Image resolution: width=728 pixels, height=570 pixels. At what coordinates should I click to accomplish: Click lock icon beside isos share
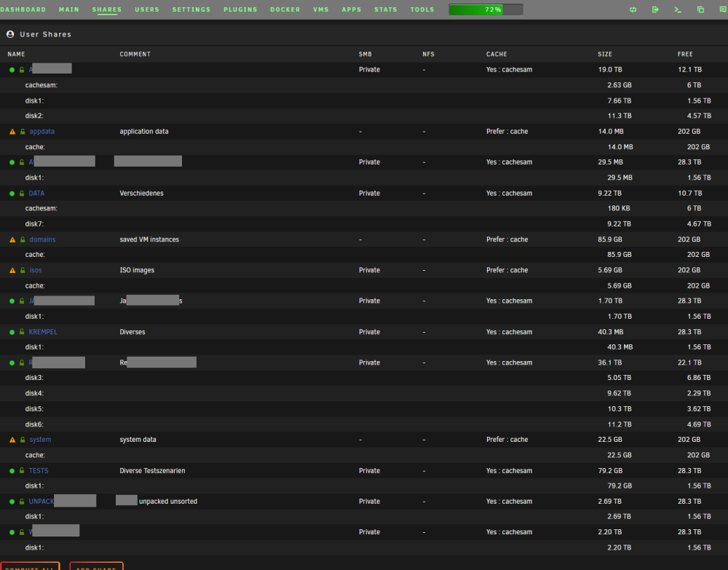click(23, 271)
